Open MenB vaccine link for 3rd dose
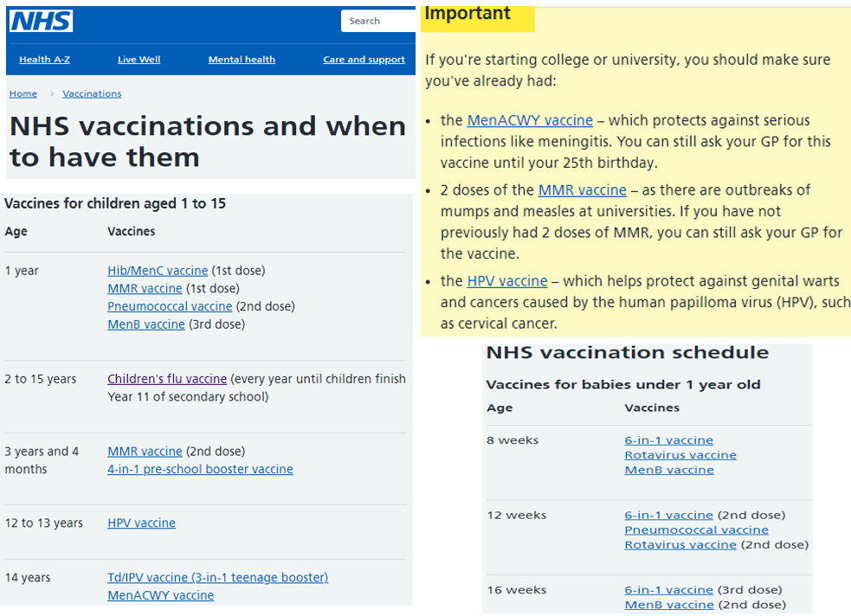This screenshot has height=616, width=851. click(146, 324)
